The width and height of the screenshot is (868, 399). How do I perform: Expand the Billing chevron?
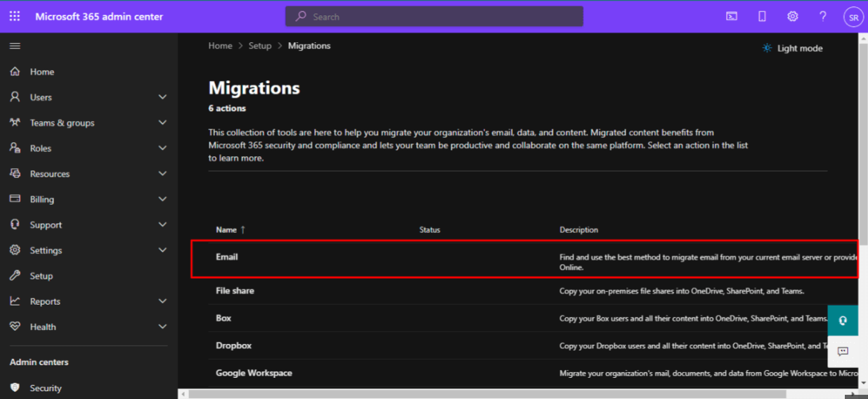[x=162, y=199]
